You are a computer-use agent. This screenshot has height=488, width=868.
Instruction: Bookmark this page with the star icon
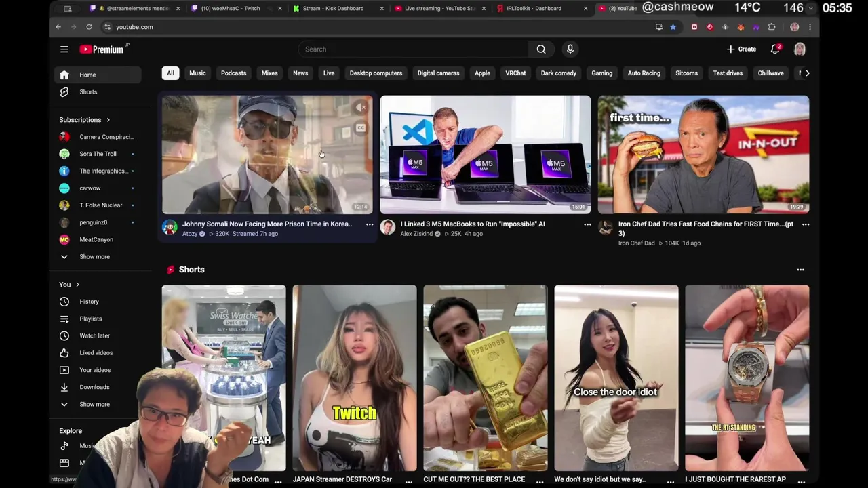(673, 27)
